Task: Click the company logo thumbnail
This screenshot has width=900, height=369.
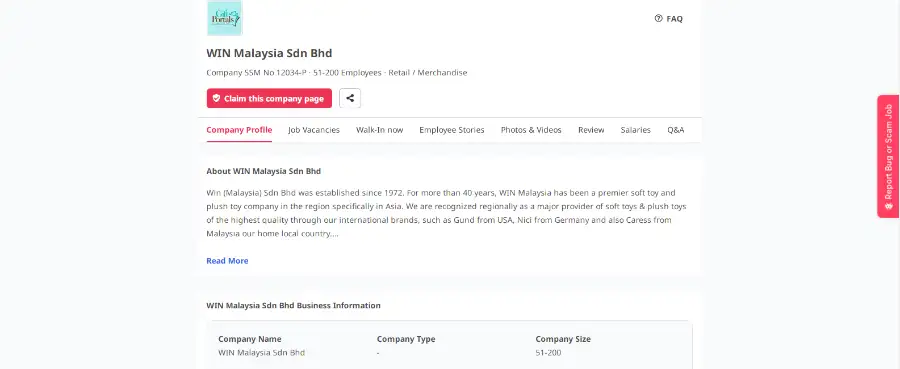Action: click(224, 18)
